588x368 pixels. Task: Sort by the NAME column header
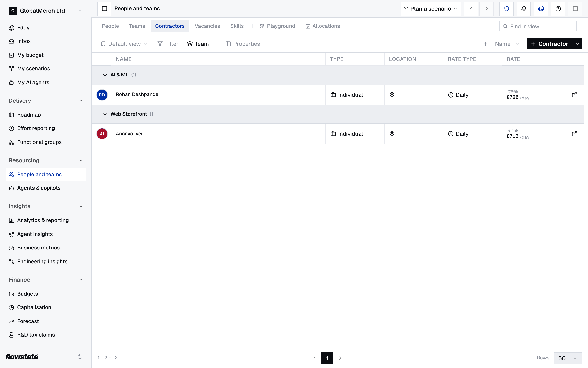[x=124, y=59]
